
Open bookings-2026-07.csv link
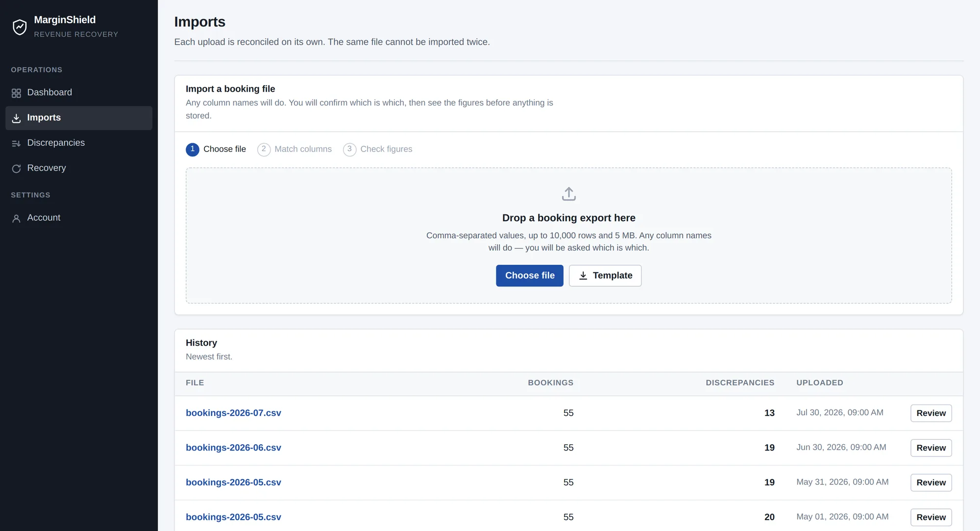[x=233, y=413]
